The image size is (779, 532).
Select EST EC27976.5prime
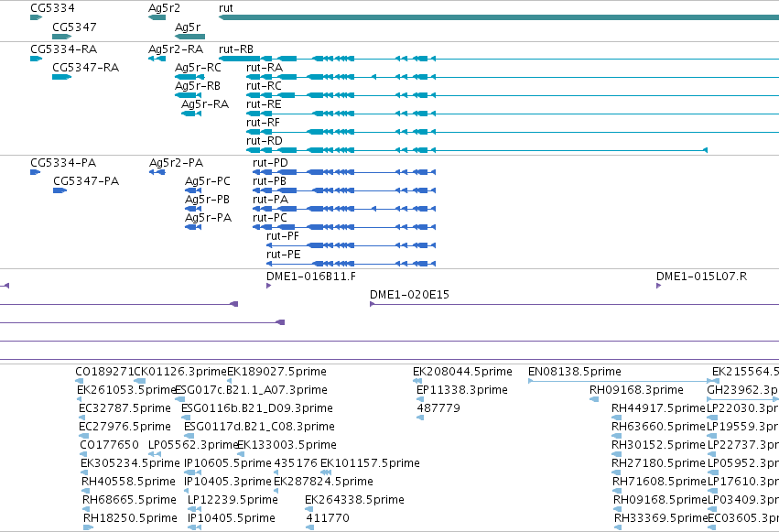124,427
